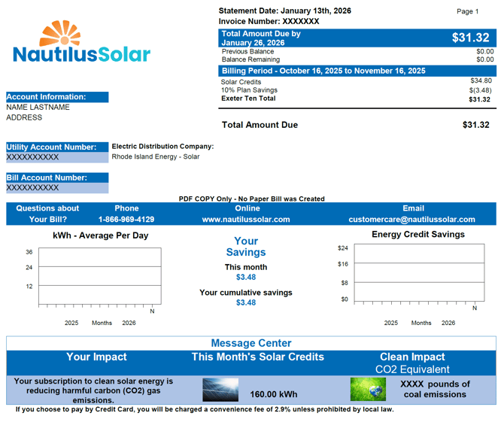The height and width of the screenshot is (425, 504).
Task: Click the Utility Account Number header
Action: (x=57, y=147)
